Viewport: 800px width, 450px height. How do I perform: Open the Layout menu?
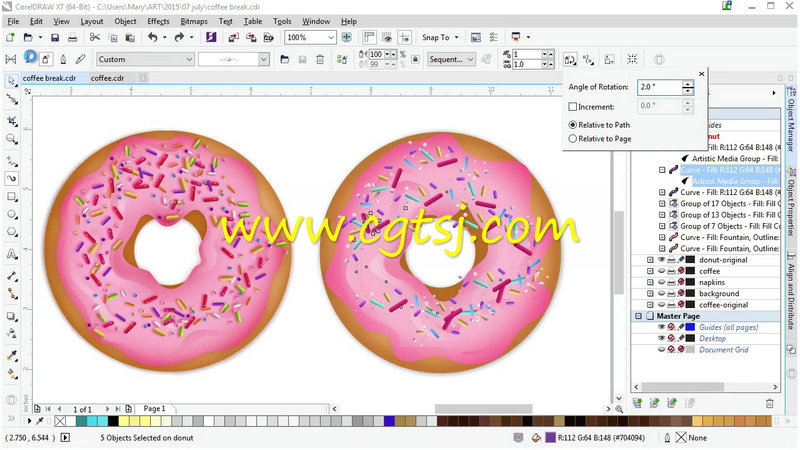click(x=92, y=21)
